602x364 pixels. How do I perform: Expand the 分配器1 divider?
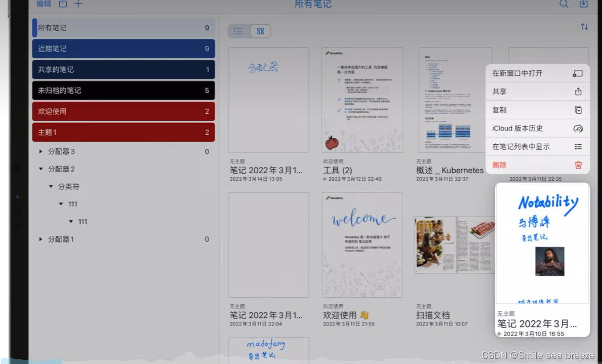[x=41, y=239]
